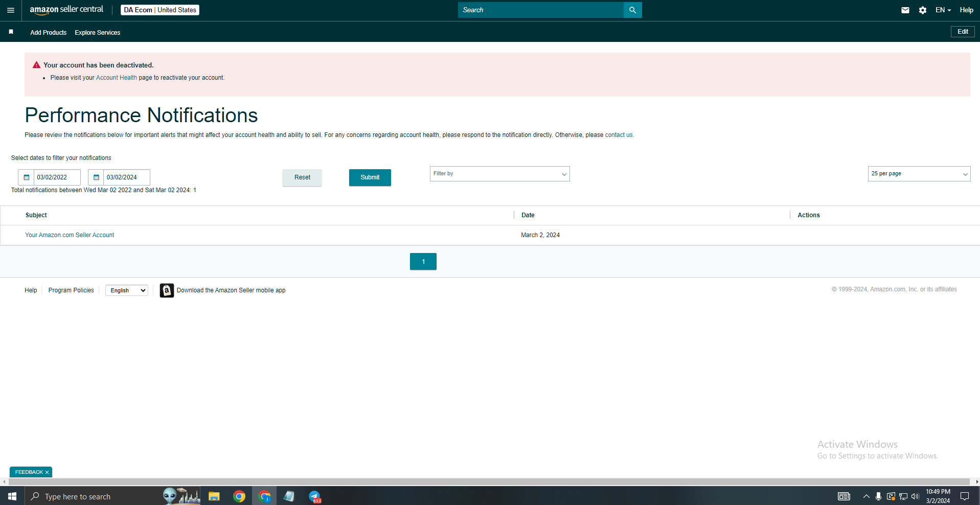The image size is (980, 505).
Task: Open File Explorer from the taskbar
Action: point(214,496)
